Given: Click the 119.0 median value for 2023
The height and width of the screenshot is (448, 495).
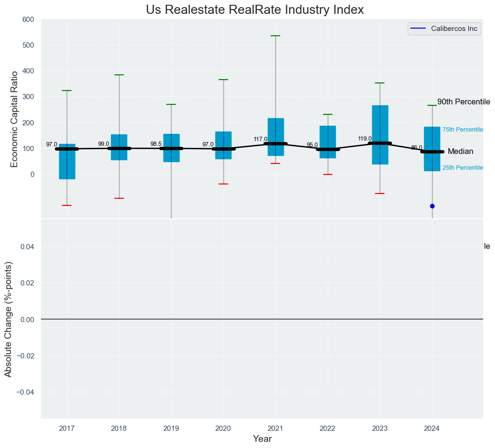Looking at the screenshot, I should (365, 139).
